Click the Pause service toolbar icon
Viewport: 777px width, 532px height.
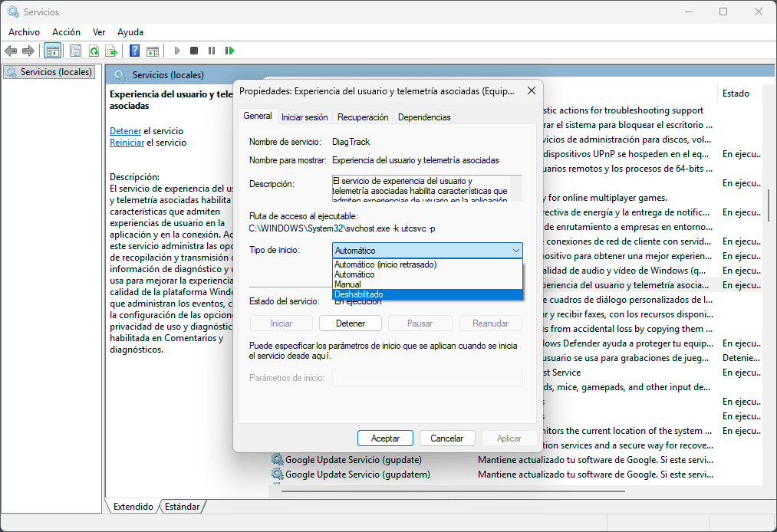click(x=212, y=51)
